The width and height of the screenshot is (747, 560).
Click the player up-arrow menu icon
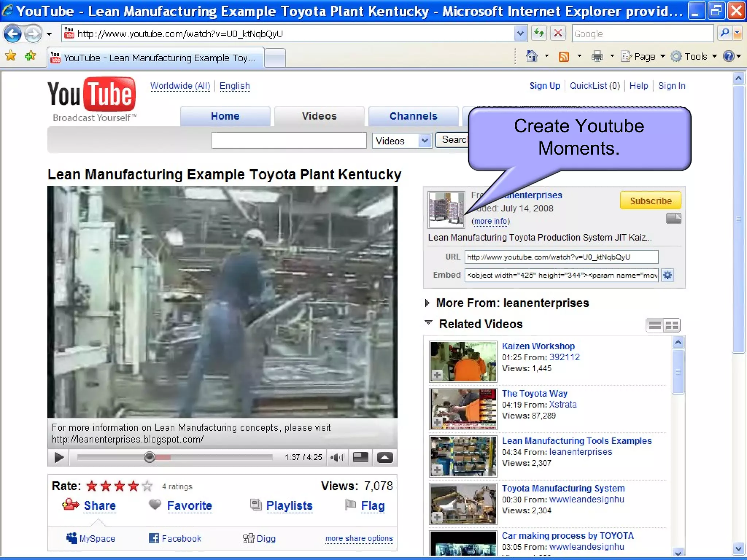[385, 457]
